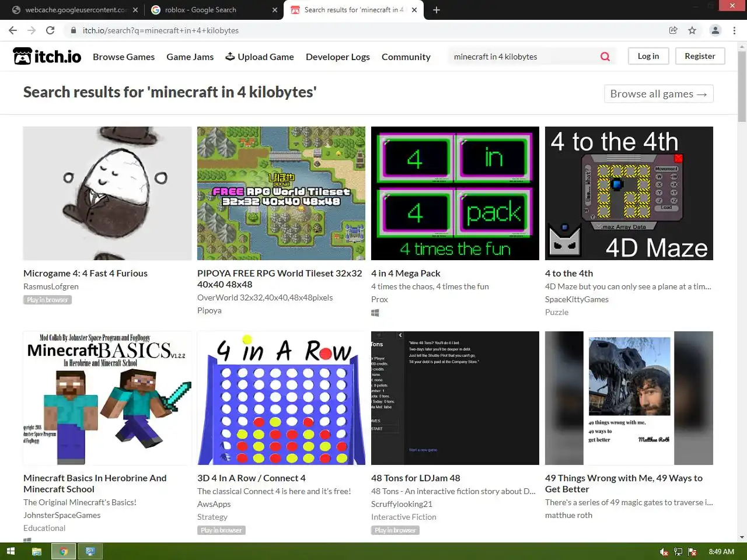Open 4D Maze thumbnail

(x=629, y=193)
